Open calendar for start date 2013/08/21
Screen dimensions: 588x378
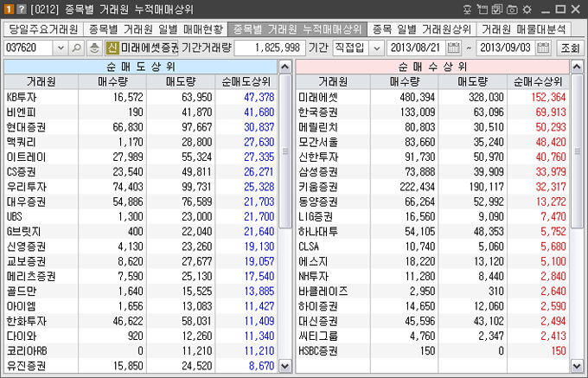[x=454, y=48]
